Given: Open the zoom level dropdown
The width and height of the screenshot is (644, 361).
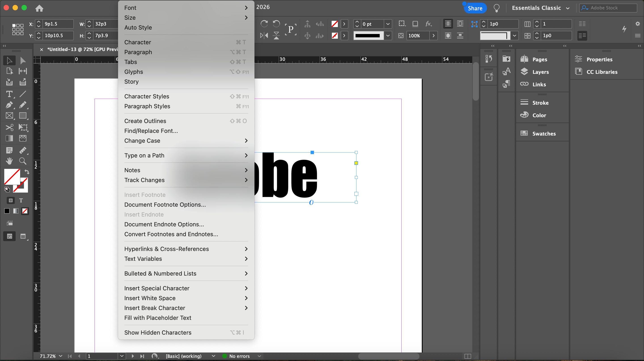Looking at the screenshot, I should coord(61,356).
